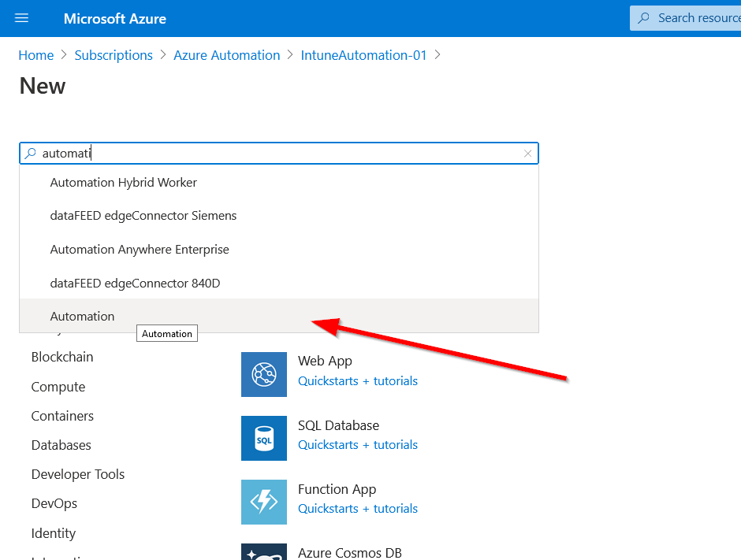Click the SQL Database service icon
The image size is (741, 560).
tap(264, 438)
